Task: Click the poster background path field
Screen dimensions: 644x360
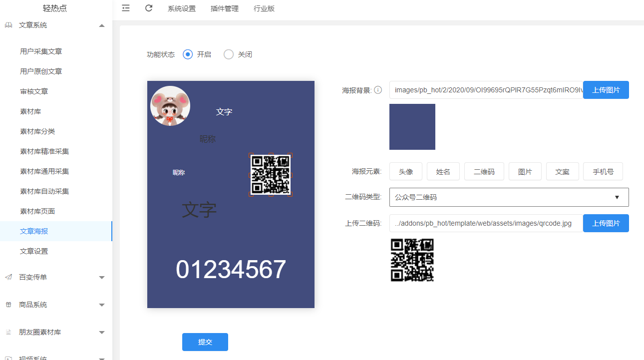Action: point(486,90)
